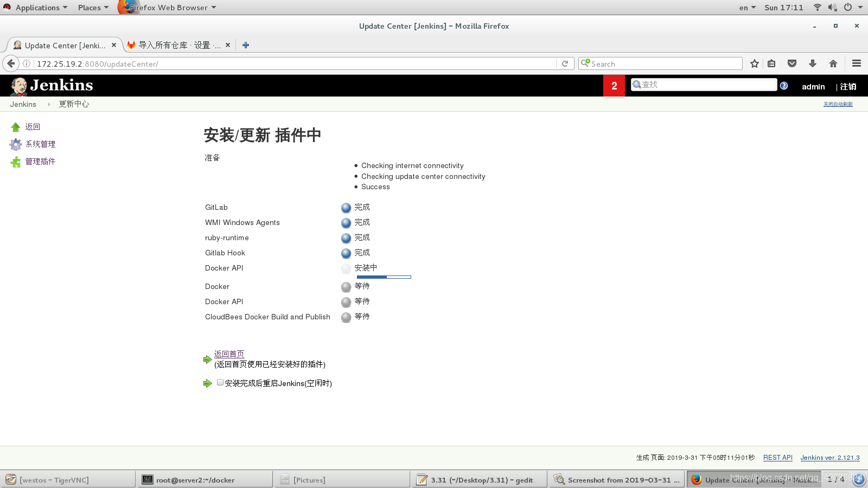Click the Jenkins logo in header
Image resolution: width=868 pixels, height=488 pixels.
(x=52, y=86)
